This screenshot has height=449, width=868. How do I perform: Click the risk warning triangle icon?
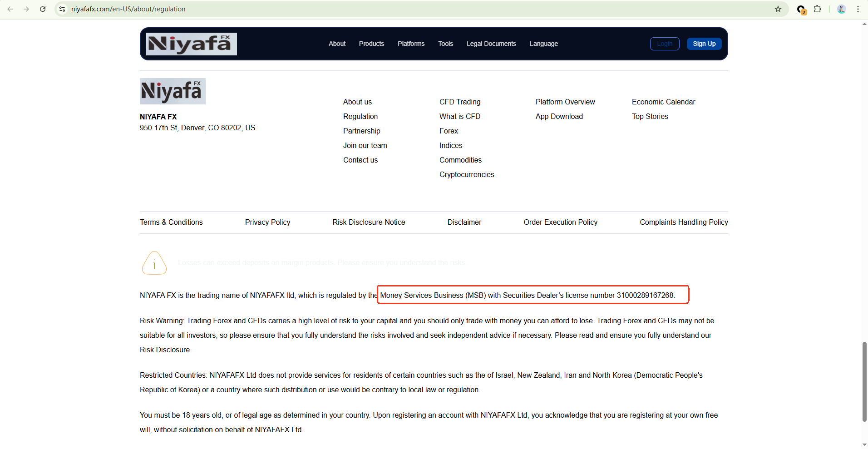coord(154,263)
